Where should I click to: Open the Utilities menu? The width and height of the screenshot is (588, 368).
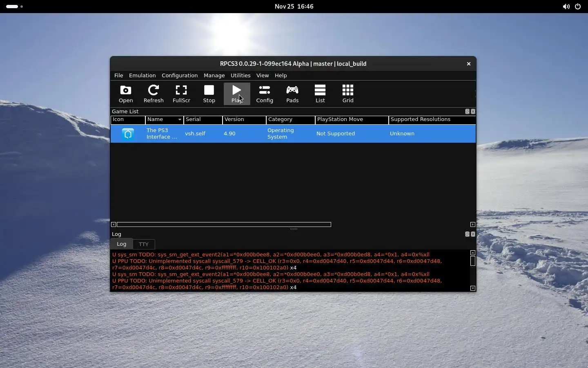[241, 75]
